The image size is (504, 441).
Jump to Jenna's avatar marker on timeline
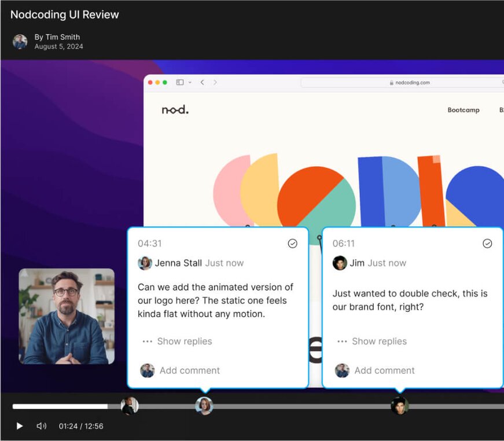coord(204,406)
